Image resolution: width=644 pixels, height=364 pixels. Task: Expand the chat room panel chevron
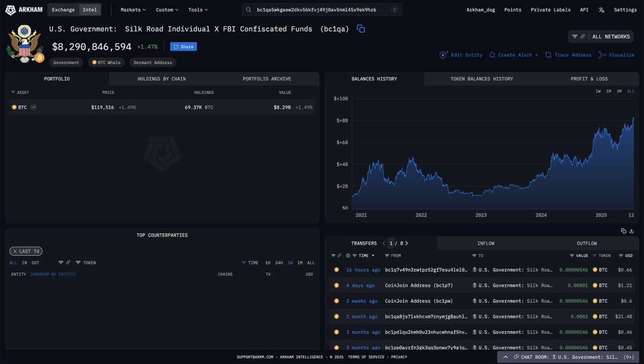(x=505, y=356)
